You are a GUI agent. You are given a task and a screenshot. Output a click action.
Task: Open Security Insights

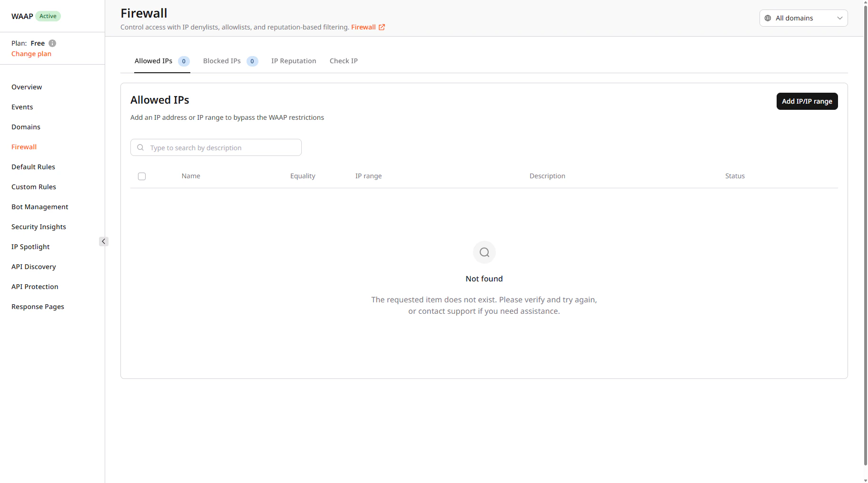click(x=39, y=227)
